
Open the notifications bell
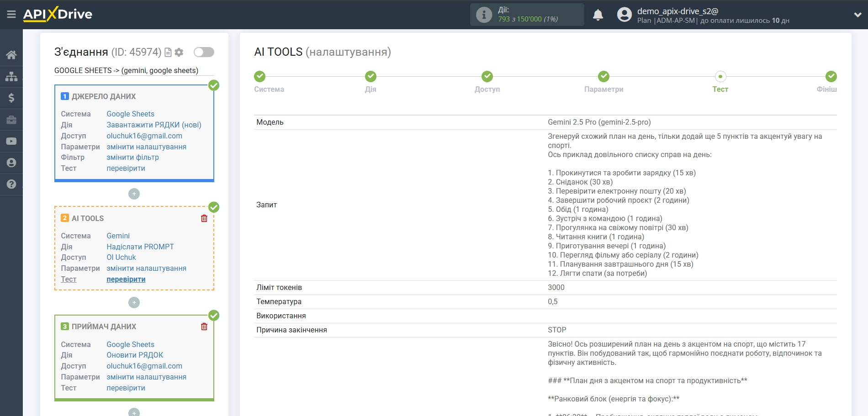click(598, 15)
